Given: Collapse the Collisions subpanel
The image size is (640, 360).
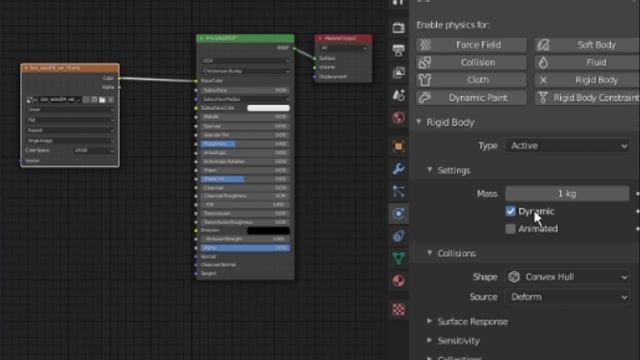Looking at the screenshot, I should (429, 253).
